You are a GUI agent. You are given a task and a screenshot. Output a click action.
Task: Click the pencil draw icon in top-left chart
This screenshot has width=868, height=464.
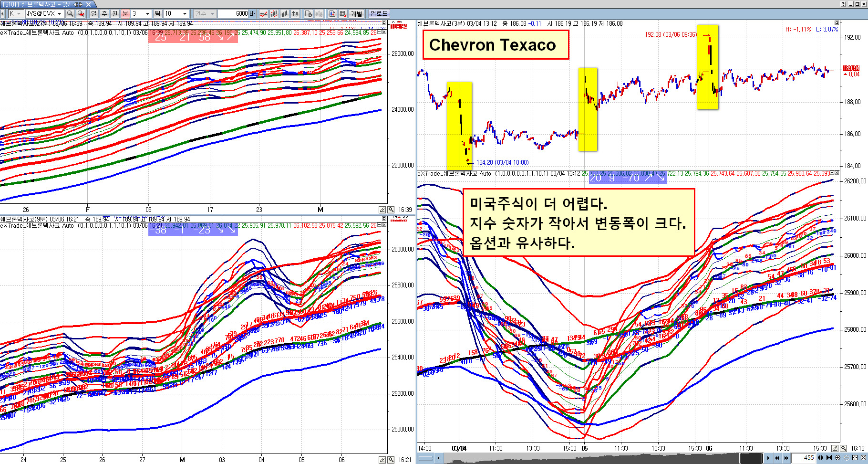(382, 210)
